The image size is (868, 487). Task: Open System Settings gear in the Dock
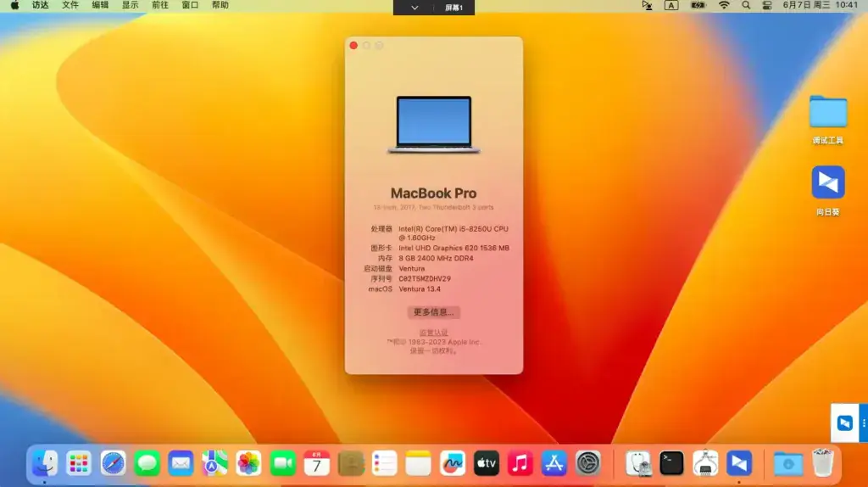[588, 463]
